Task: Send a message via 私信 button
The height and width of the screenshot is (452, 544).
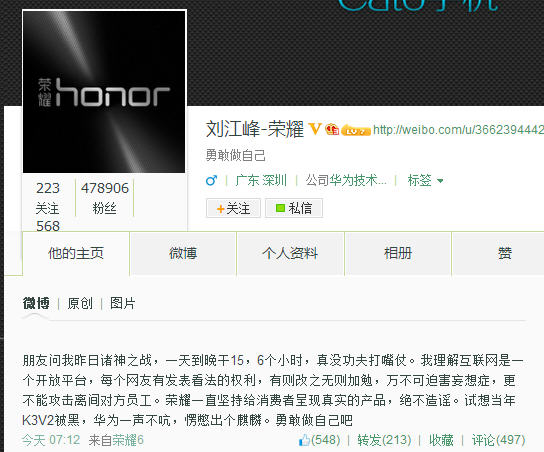Action: pos(294,208)
